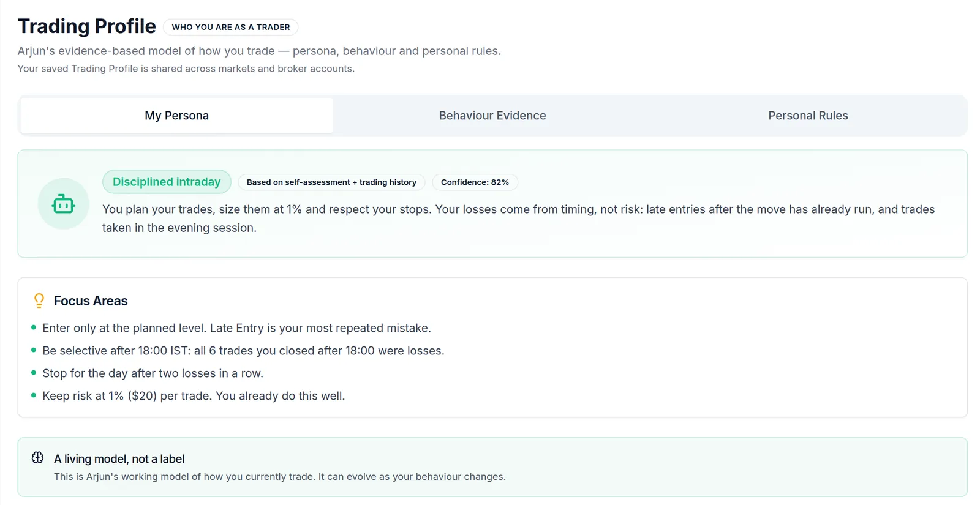
Task: Select the two losses in a row bullet
Action: point(153,373)
